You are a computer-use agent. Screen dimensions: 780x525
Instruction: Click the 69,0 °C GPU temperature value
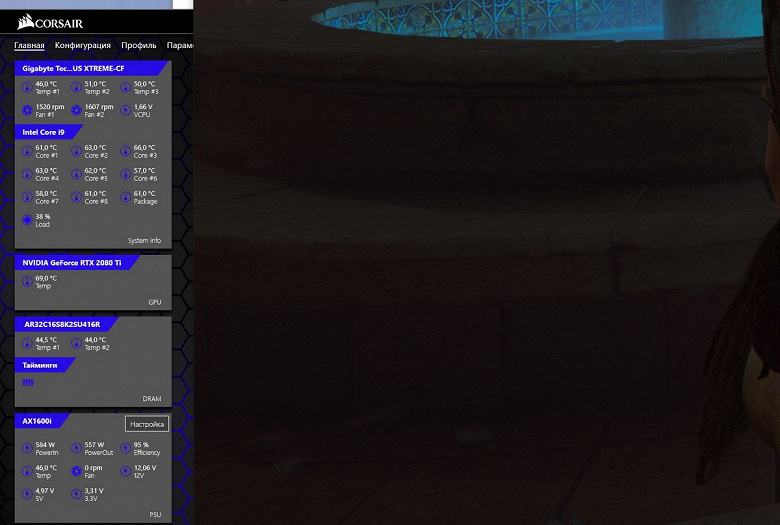pos(46,278)
